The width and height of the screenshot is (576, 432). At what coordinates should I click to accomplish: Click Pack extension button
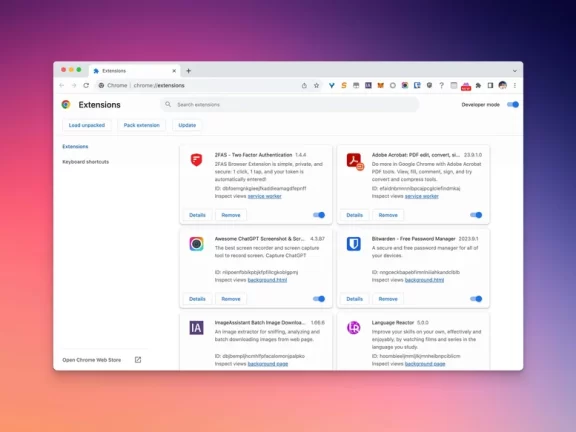pos(141,125)
